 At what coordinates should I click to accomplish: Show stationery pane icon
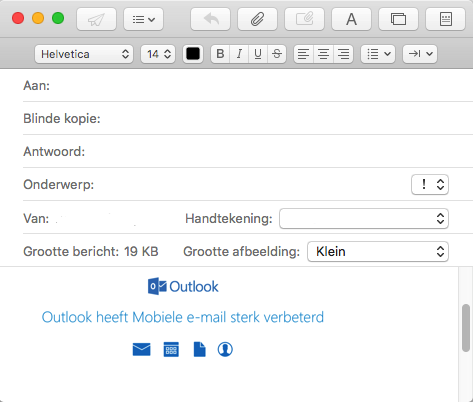(x=445, y=19)
